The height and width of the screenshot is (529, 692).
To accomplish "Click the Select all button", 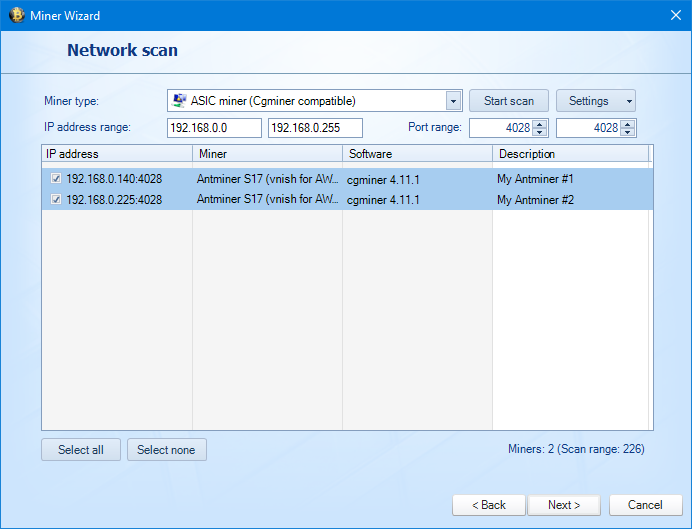I will coord(81,450).
